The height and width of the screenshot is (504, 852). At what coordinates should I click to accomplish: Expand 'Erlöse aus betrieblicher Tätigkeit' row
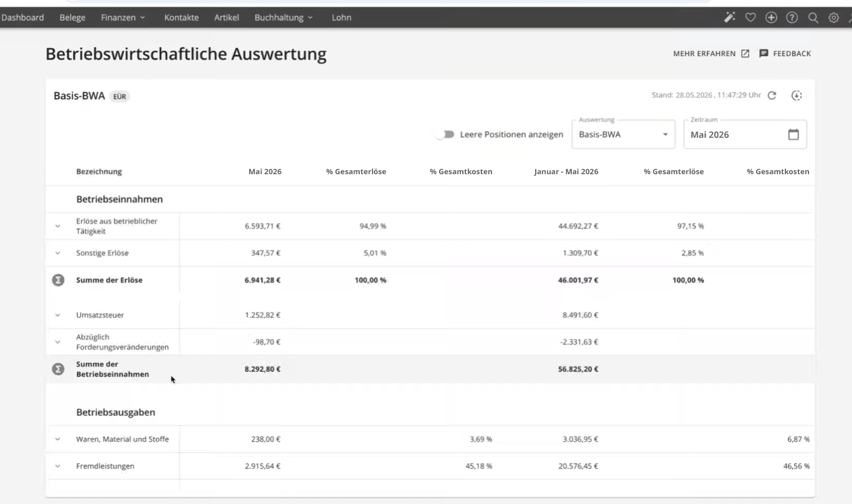58,226
